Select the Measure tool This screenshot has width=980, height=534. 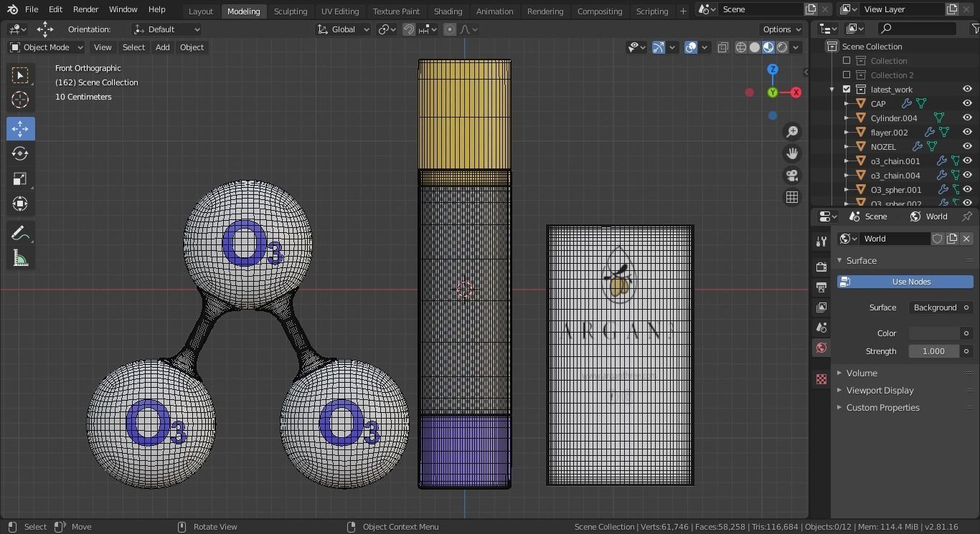(20, 259)
